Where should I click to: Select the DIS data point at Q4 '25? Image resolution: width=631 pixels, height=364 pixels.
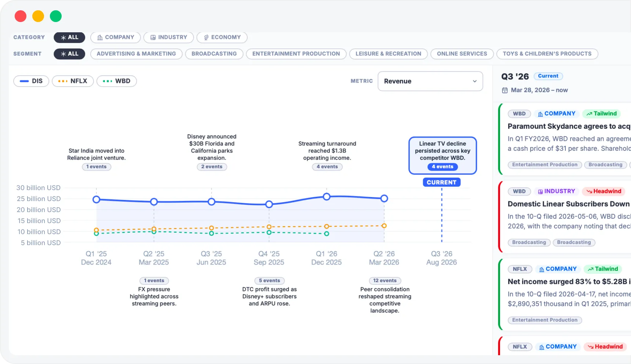269,204
